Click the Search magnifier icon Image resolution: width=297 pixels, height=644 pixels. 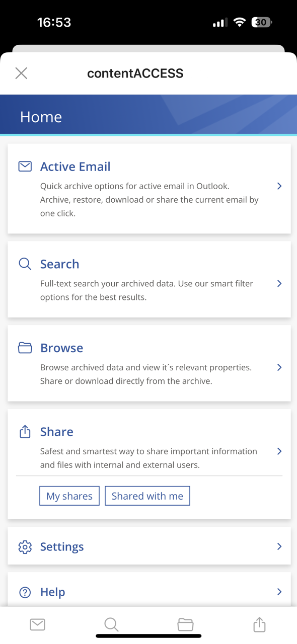click(25, 264)
